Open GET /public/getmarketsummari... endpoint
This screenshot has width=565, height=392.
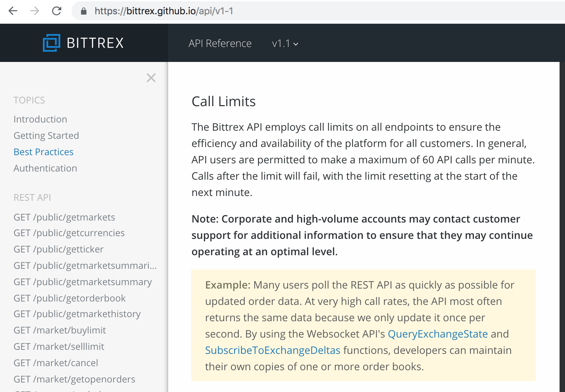(x=85, y=265)
